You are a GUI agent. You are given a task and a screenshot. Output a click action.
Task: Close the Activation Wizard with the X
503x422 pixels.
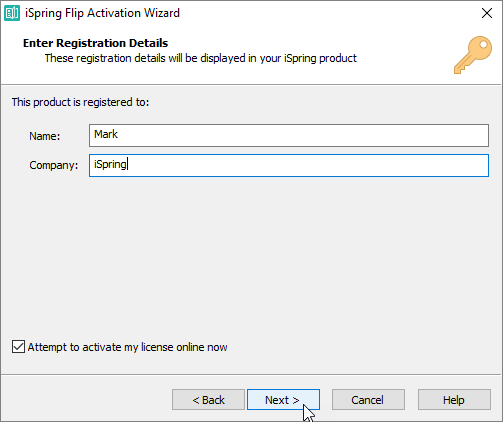[487, 13]
